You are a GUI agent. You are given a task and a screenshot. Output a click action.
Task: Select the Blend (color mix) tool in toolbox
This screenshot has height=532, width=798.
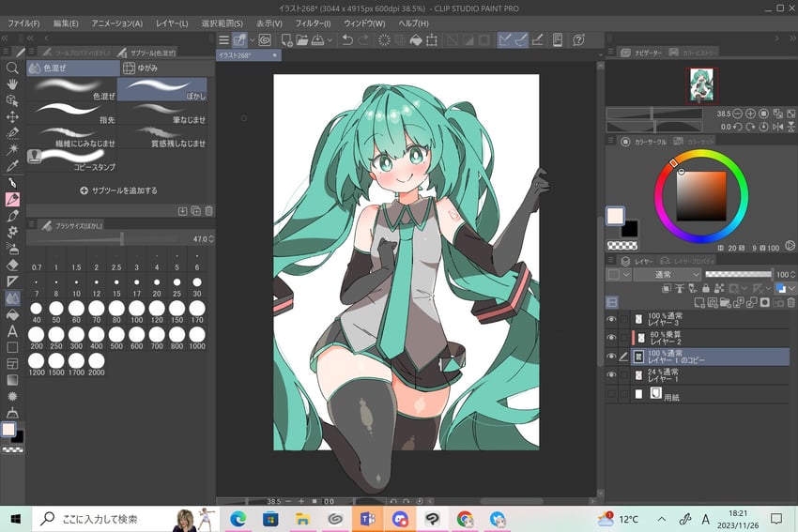click(x=12, y=298)
